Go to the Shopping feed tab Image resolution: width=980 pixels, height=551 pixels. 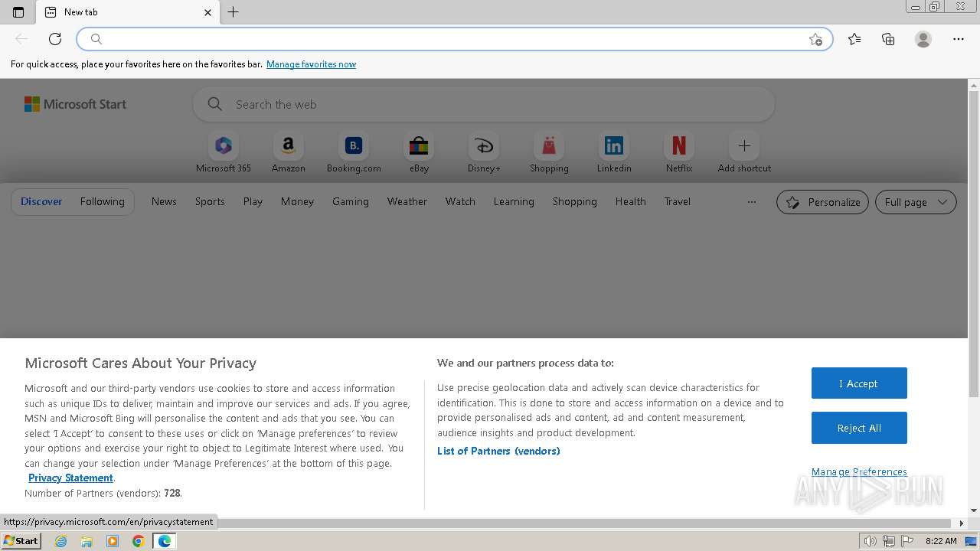(x=575, y=201)
